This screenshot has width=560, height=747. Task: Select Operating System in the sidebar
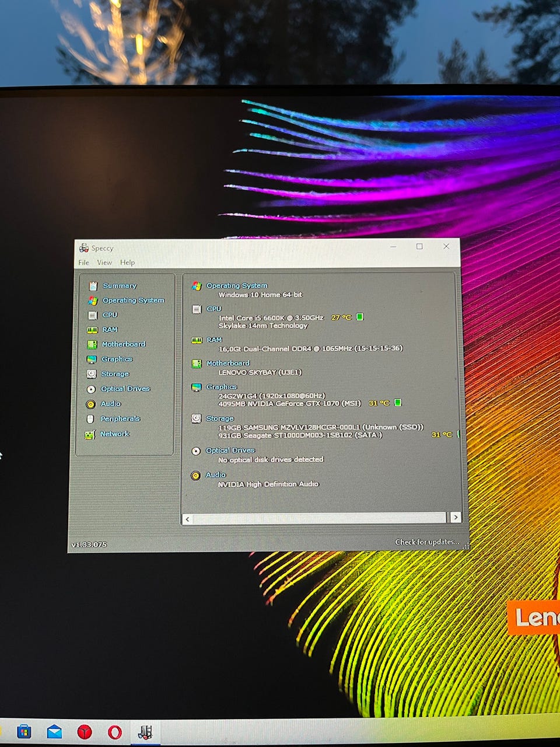pos(134,301)
